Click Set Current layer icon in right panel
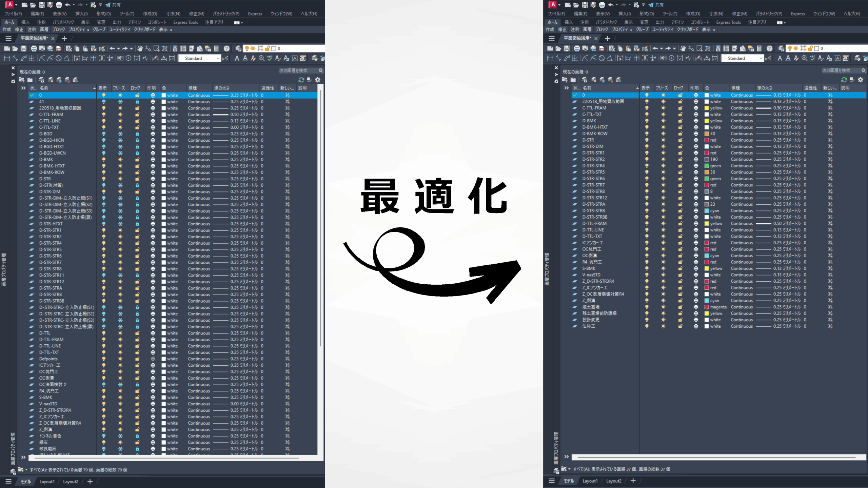Image resolution: width=868 pixels, height=488 pixels. click(618, 80)
